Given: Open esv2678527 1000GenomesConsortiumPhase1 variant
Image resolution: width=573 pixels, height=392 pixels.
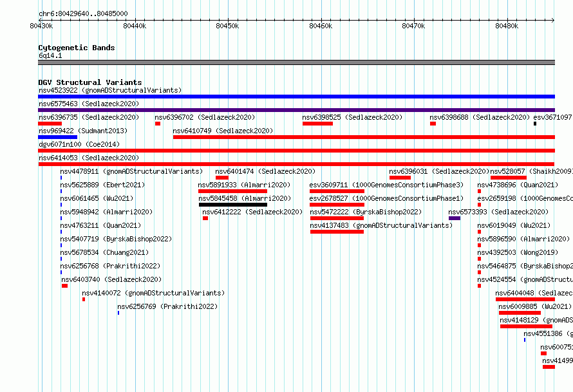Looking at the screenshot, I should pos(386,198).
